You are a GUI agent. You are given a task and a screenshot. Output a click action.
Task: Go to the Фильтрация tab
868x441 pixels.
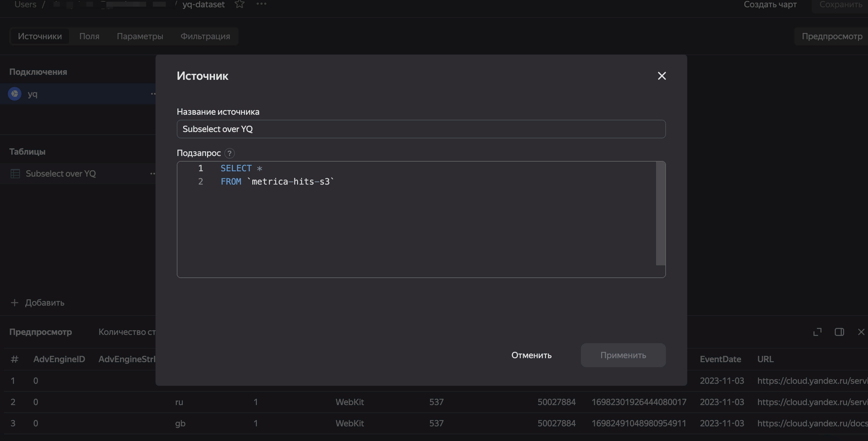(x=205, y=36)
